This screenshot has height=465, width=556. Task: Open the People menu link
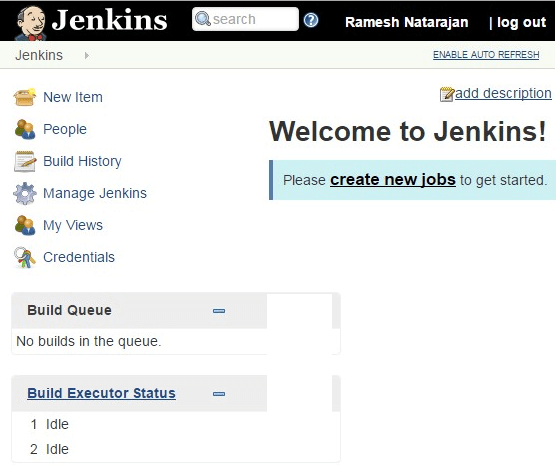65,129
